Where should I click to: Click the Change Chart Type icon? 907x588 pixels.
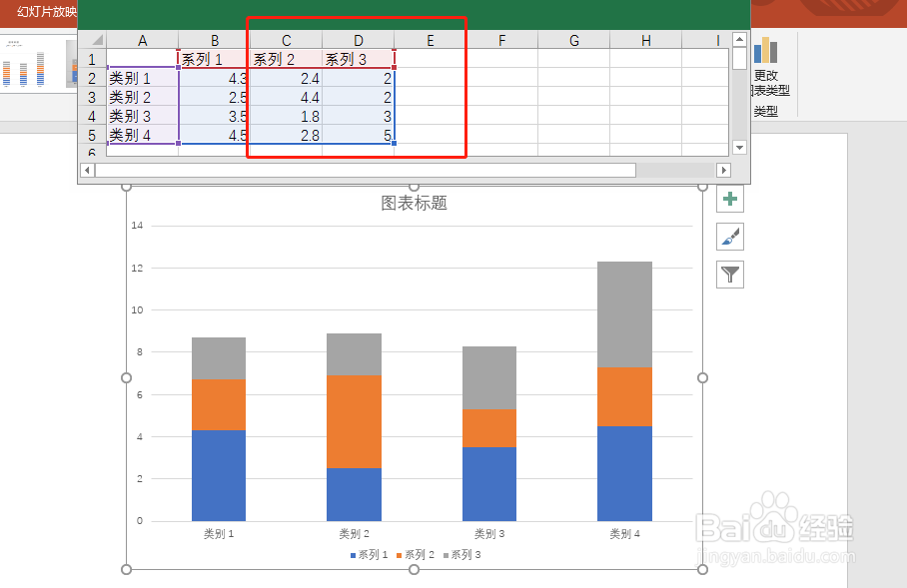pyautogui.click(x=765, y=50)
